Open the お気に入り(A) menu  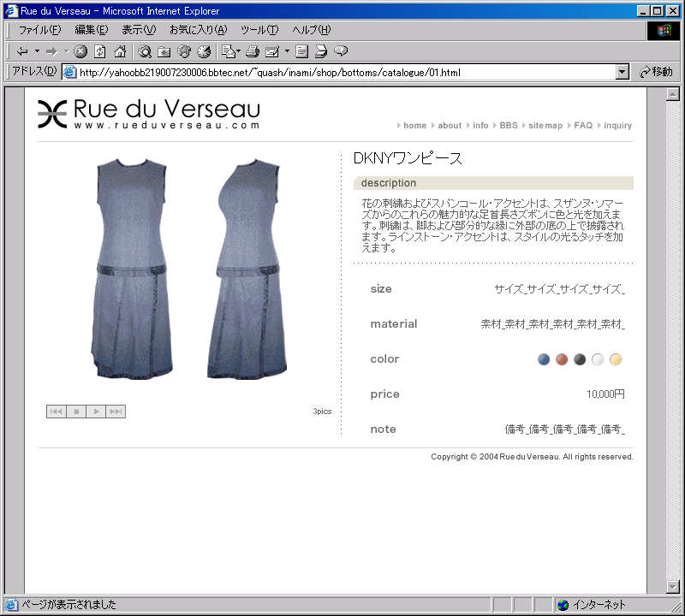199,30
